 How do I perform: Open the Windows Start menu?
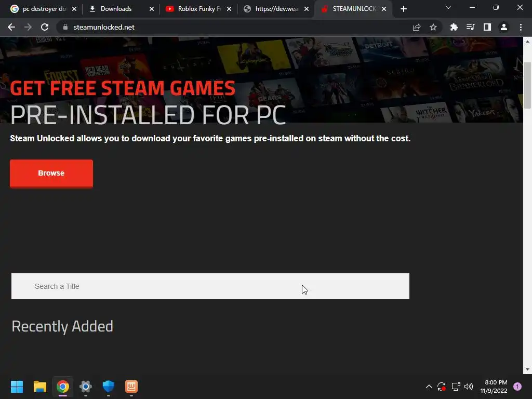[x=17, y=387]
